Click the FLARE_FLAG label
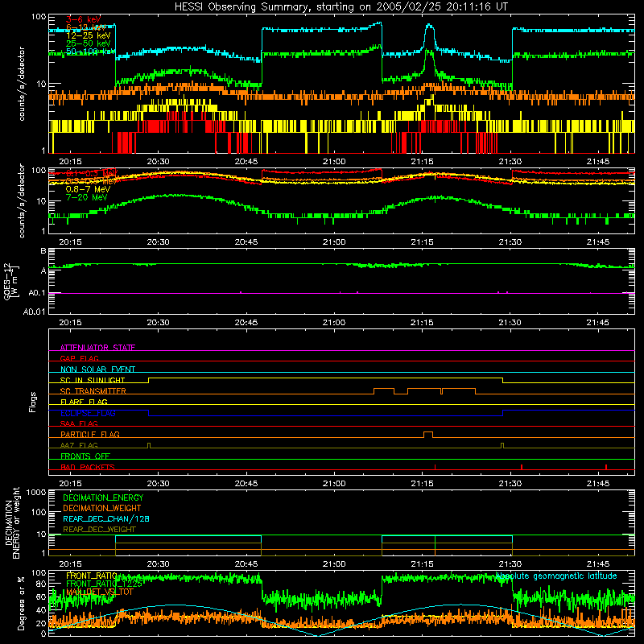The width and height of the screenshot is (644, 644). click(84, 402)
